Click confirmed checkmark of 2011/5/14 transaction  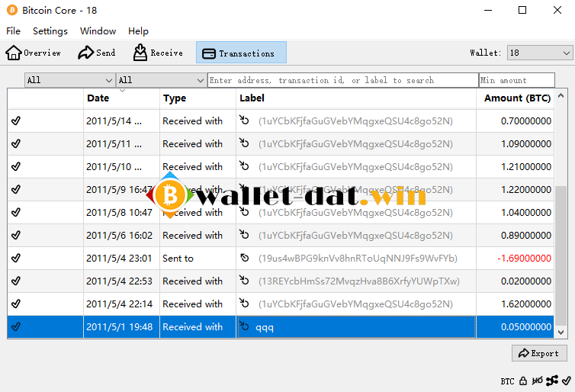coord(16,120)
